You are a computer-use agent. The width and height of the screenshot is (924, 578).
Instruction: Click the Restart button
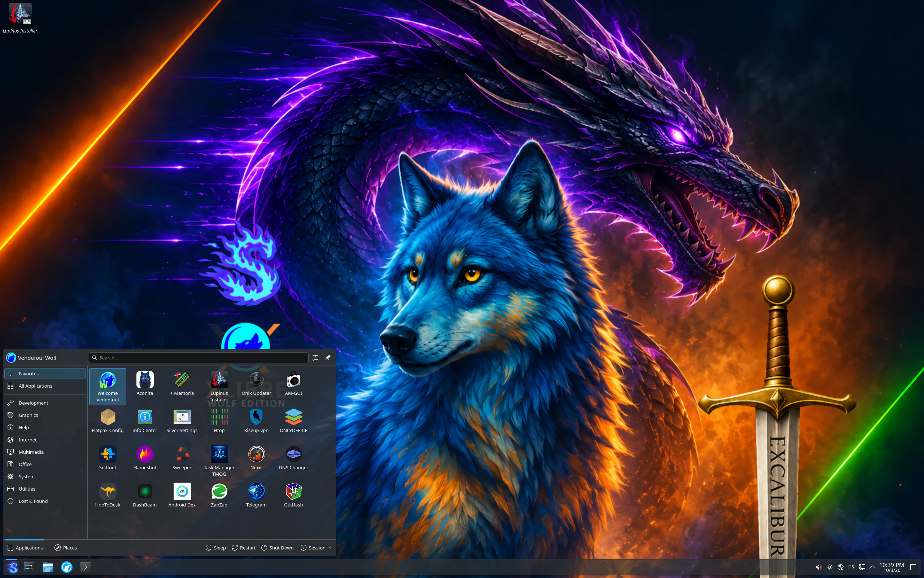244,547
